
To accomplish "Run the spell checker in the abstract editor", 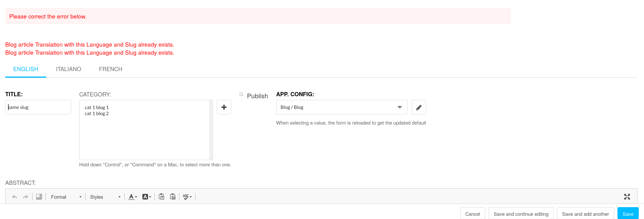I will pos(186,197).
